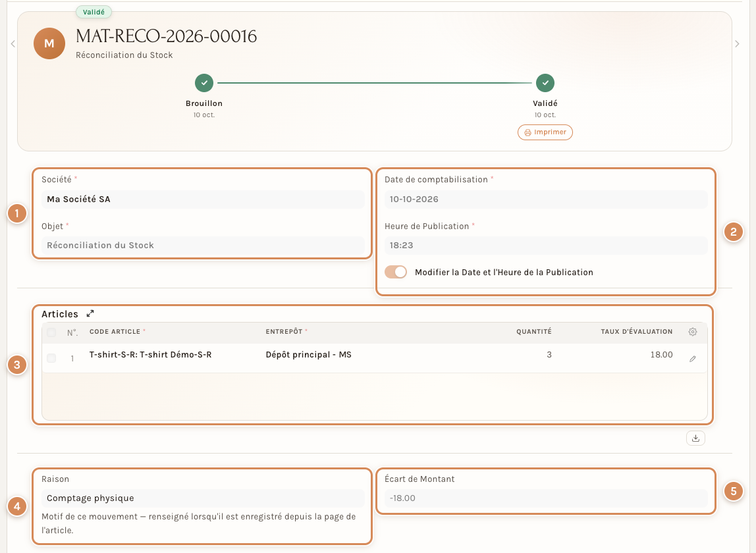Click the title MAT-RECO-2026-00016
756x553 pixels.
(x=167, y=36)
